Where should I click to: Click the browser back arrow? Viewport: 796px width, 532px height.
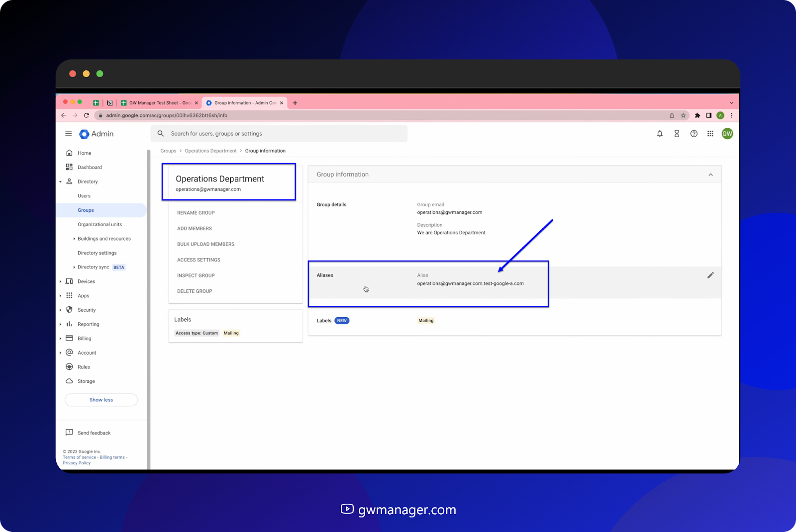[x=63, y=115]
